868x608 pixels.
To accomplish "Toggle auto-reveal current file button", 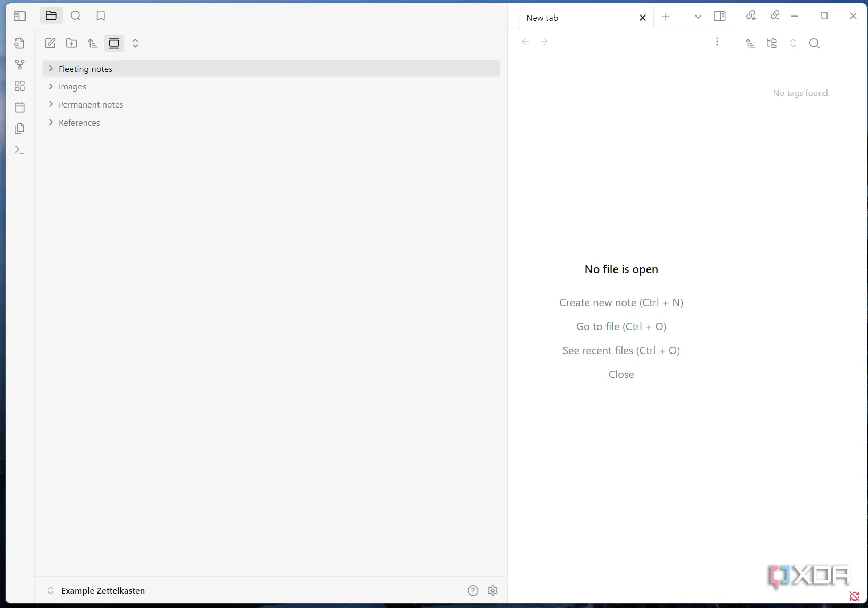I will (114, 44).
